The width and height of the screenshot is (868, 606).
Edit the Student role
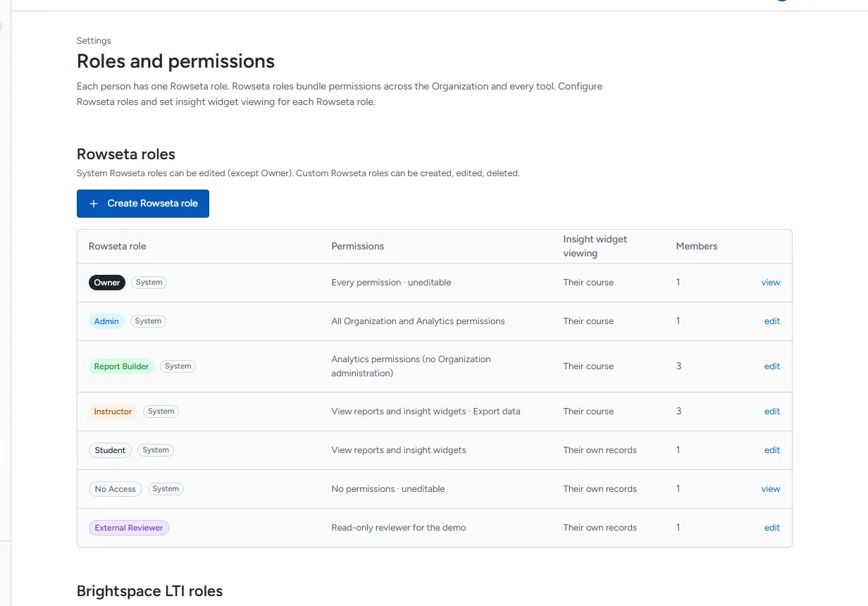[x=772, y=450]
